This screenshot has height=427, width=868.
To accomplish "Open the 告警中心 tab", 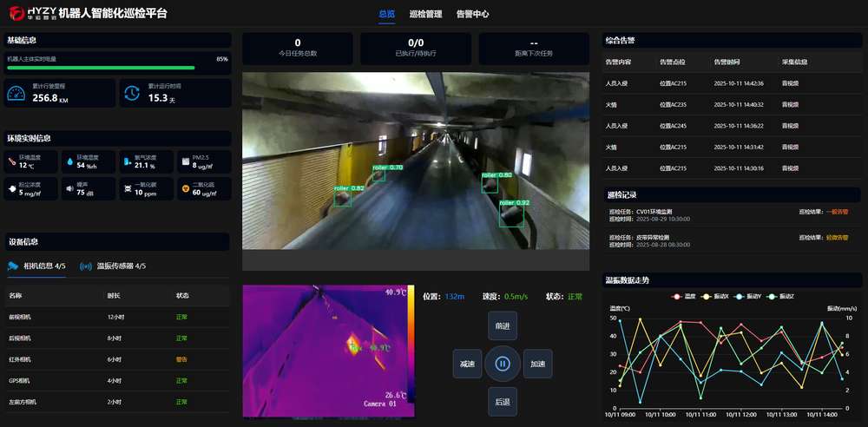I will point(472,14).
